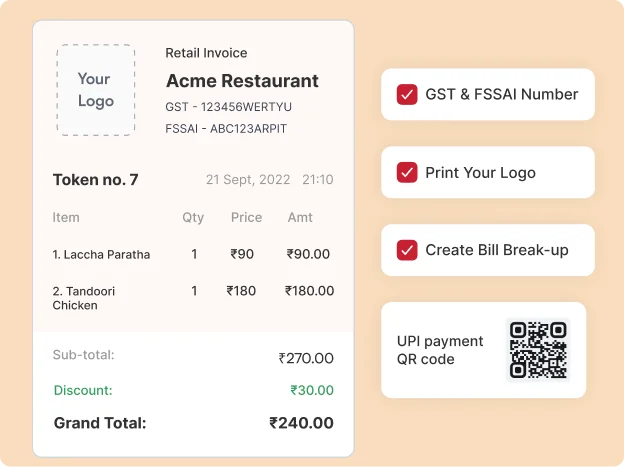Click the Qty column header

[x=193, y=217]
